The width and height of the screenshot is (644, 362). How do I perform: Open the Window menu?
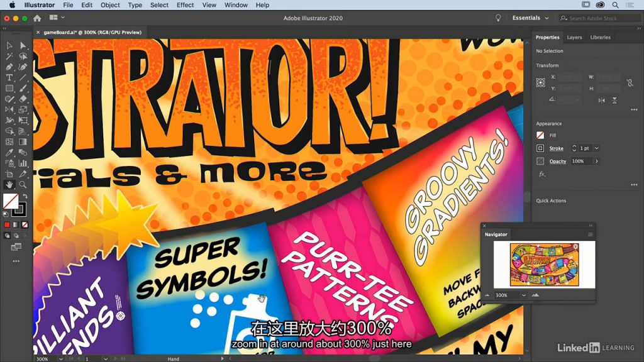pyautogui.click(x=236, y=5)
